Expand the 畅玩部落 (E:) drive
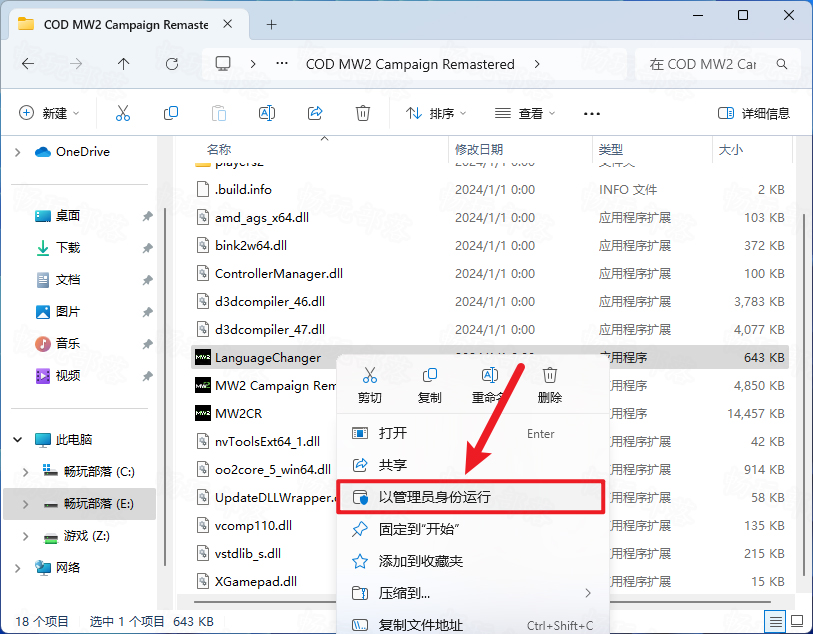This screenshot has height=634, width=813. click(25, 504)
